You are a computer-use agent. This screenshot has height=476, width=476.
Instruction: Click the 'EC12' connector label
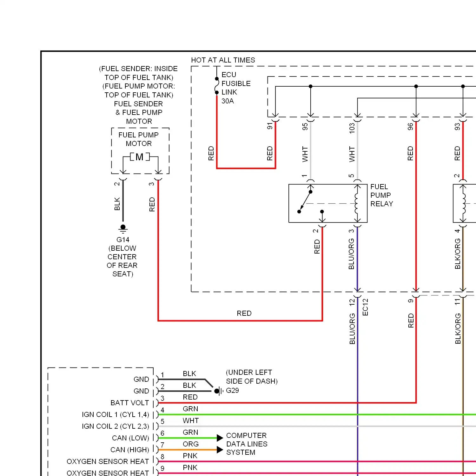coord(365,307)
